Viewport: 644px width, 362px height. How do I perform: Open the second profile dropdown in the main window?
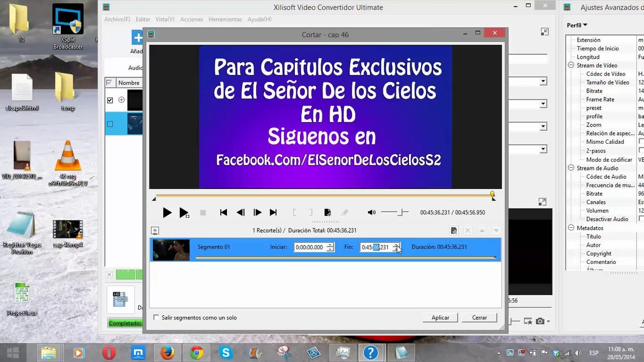click(x=543, y=104)
